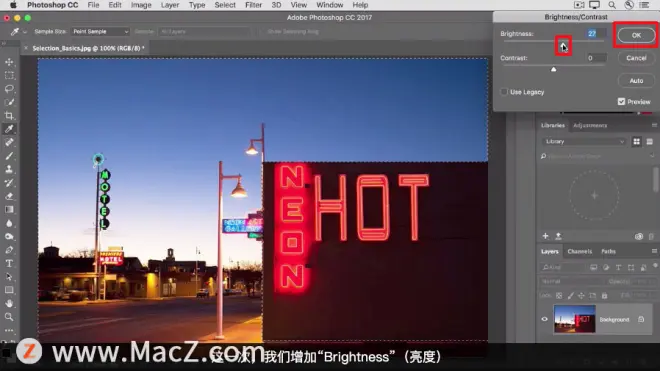This screenshot has width=660, height=371.
Task: Select the Eraser tool
Action: point(9,196)
